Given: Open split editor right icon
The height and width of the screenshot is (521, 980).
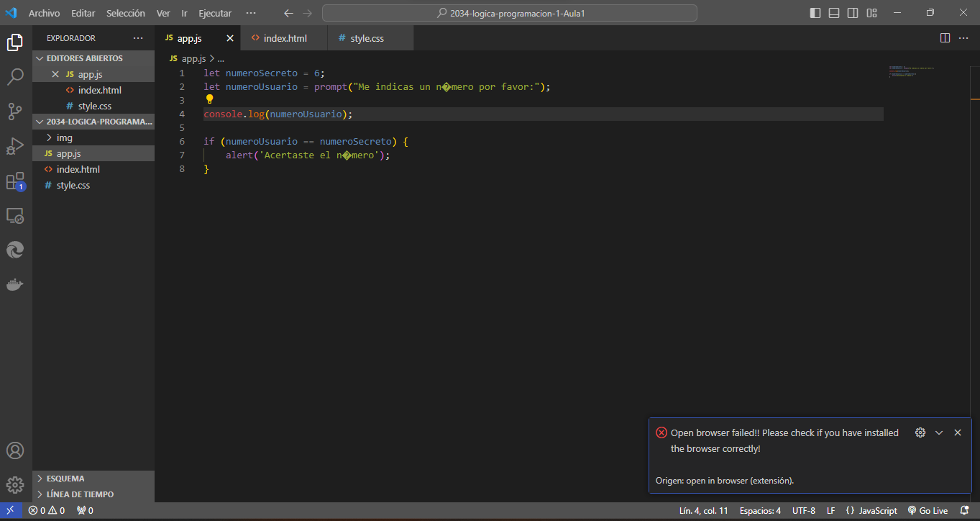Looking at the screenshot, I should tap(945, 38).
